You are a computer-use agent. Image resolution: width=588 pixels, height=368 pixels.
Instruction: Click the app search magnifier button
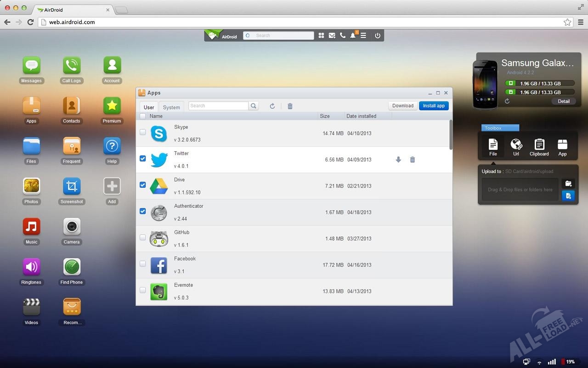[253, 106]
